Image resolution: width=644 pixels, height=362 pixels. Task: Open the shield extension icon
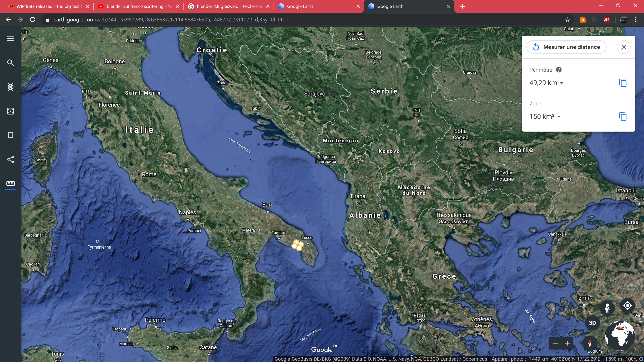[x=595, y=19]
